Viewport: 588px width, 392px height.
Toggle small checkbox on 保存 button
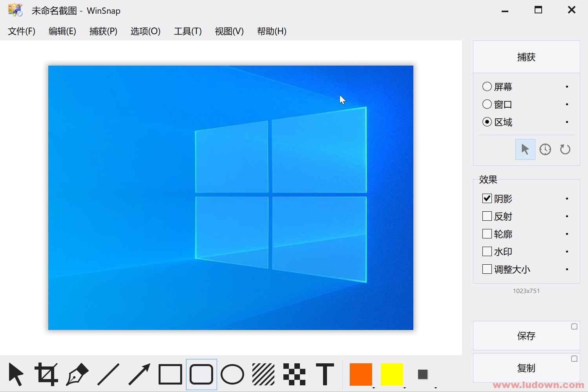click(x=574, y=326)
